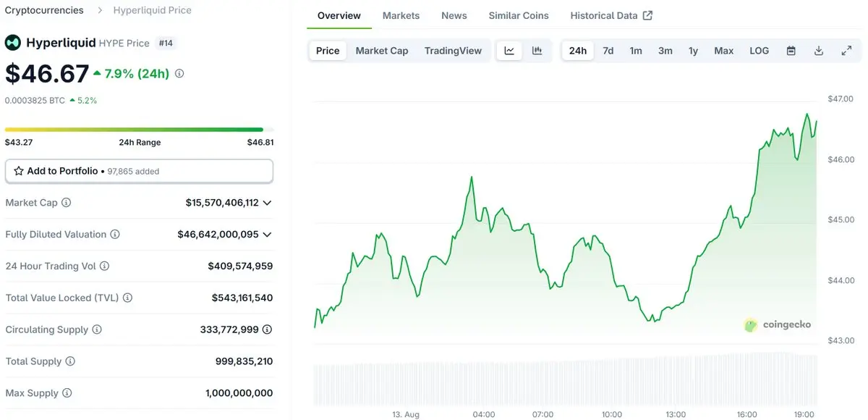Click the 24h Range progress bar
This screenshot has width=868, height=420.
tap(139, 130)
